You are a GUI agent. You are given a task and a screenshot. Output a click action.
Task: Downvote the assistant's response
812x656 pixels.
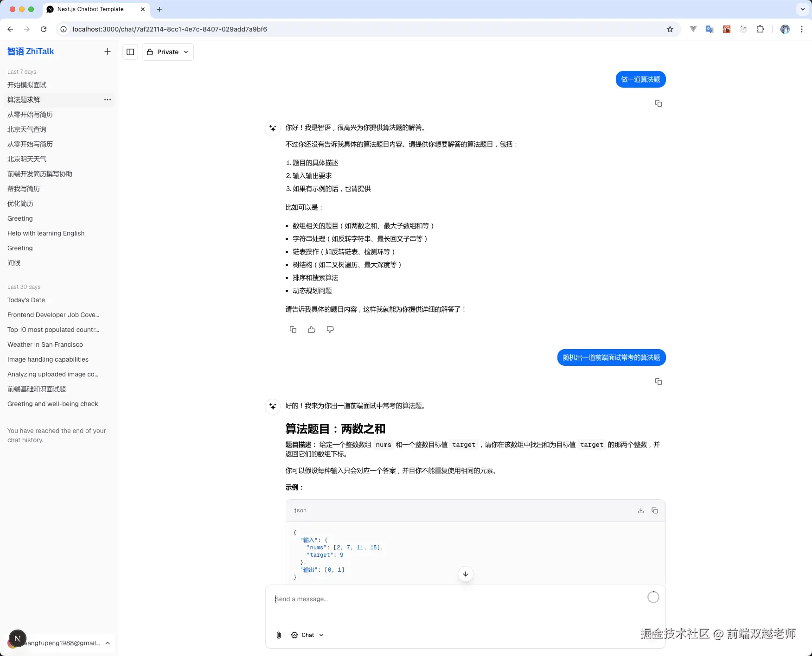330,329
